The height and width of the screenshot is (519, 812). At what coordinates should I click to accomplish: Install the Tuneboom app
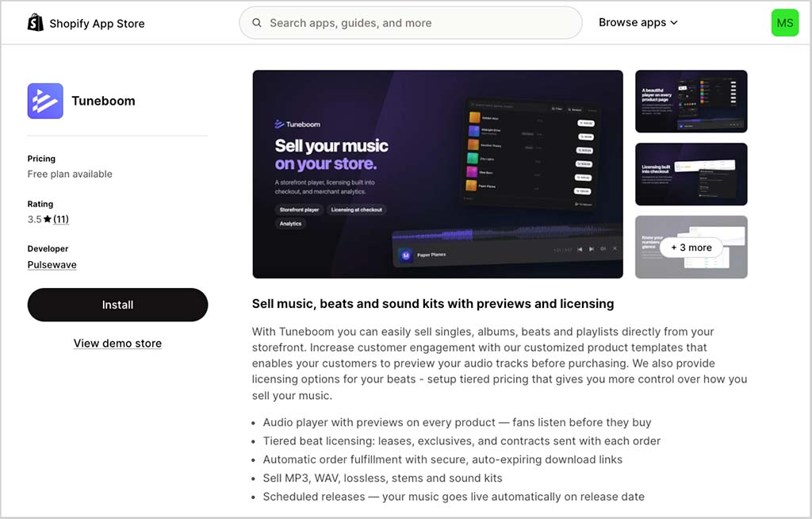coord(117,305)
